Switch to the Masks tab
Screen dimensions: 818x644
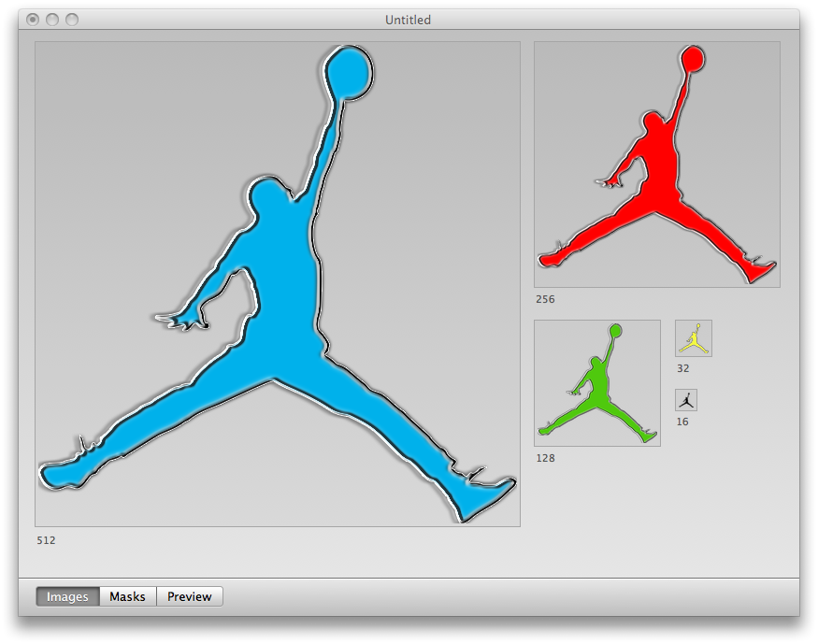[128, 596]
